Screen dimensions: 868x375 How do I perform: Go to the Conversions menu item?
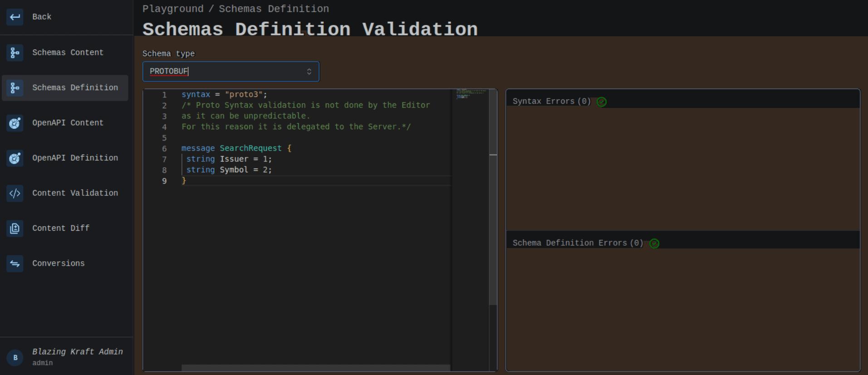click(58, 263)
